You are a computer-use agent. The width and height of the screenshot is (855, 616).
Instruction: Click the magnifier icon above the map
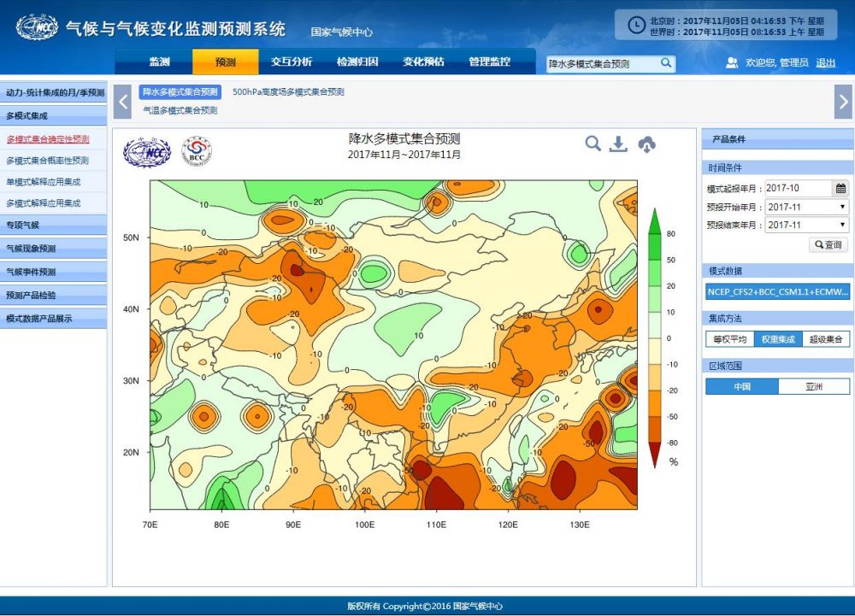tap(593, 144)
